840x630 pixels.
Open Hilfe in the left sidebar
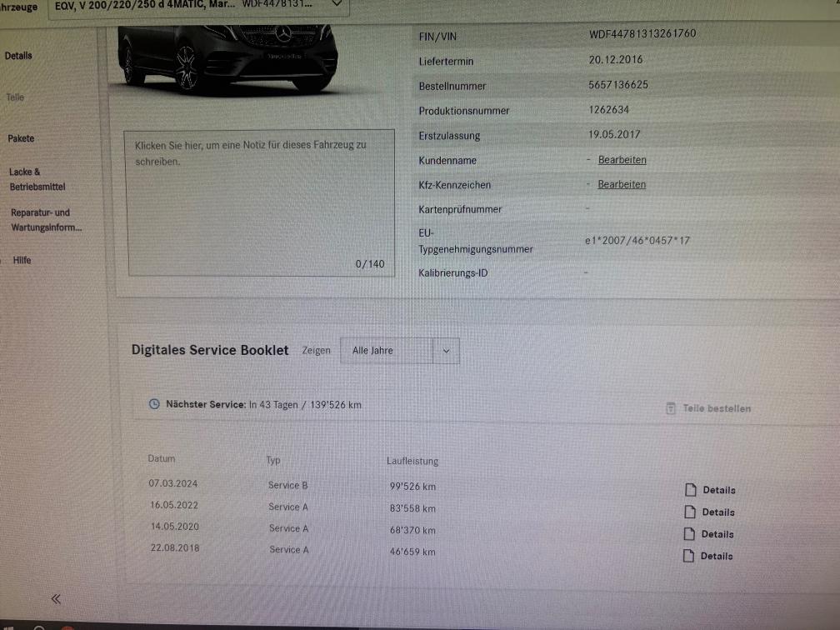point(22,260)
